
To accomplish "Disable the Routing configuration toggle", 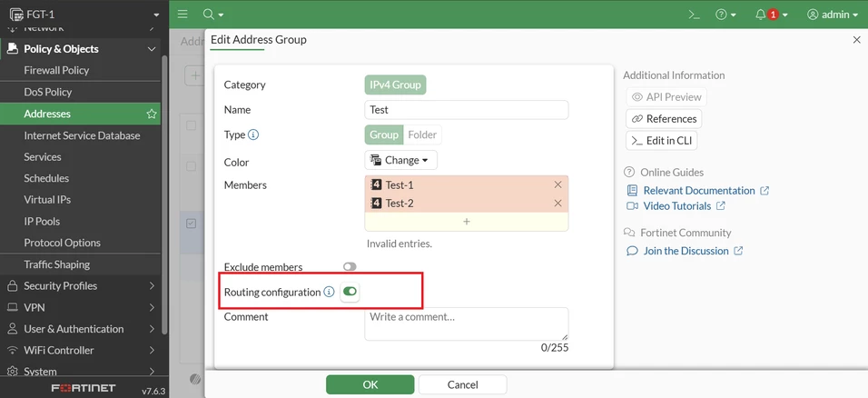I will [x=350, y=292].
